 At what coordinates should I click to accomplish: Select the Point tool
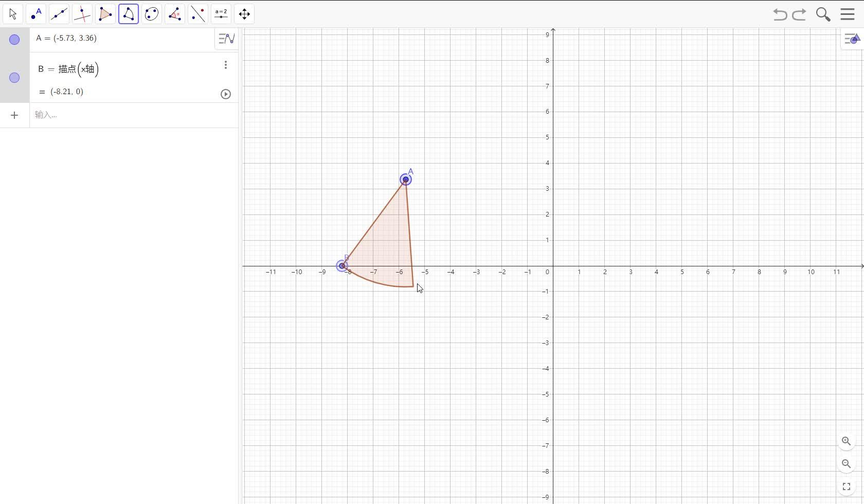pos(36,14)
